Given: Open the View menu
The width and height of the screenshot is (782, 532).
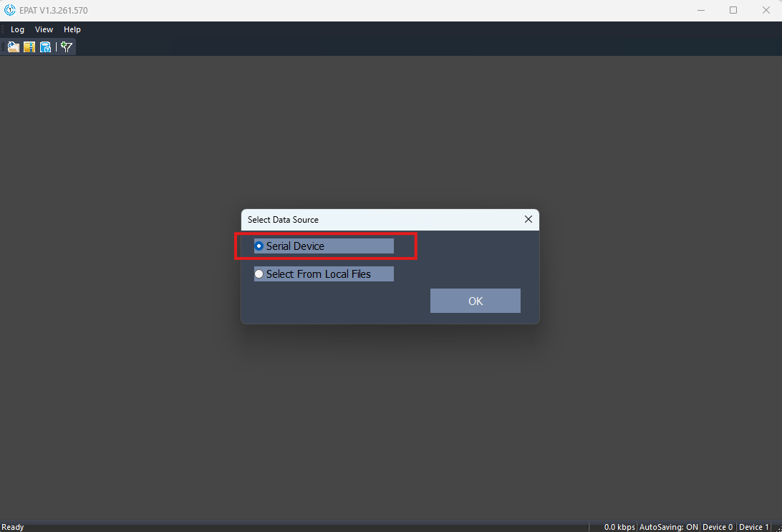Looking at the screenshot, I should point(44,29).
